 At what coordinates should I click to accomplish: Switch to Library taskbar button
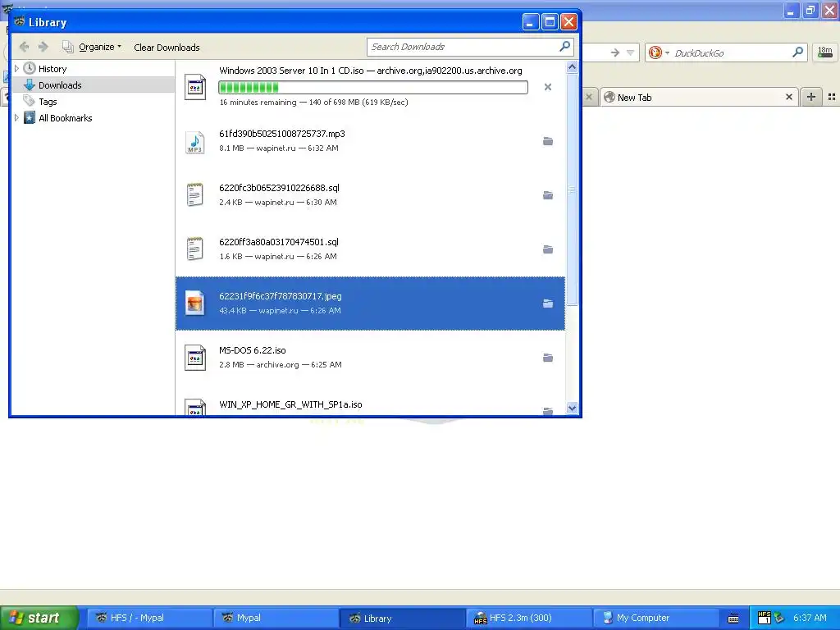pyautogui.click(x=402, y=618)
